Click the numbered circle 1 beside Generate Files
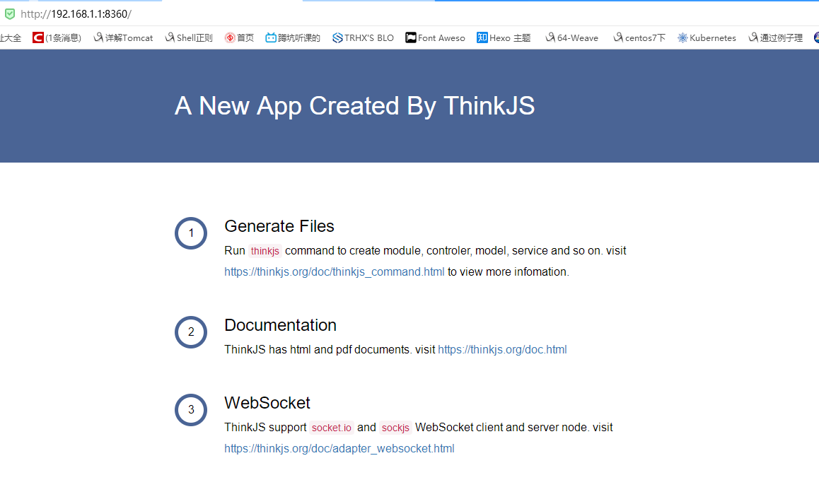Screen dimensions: 819x504 [191, 233]
